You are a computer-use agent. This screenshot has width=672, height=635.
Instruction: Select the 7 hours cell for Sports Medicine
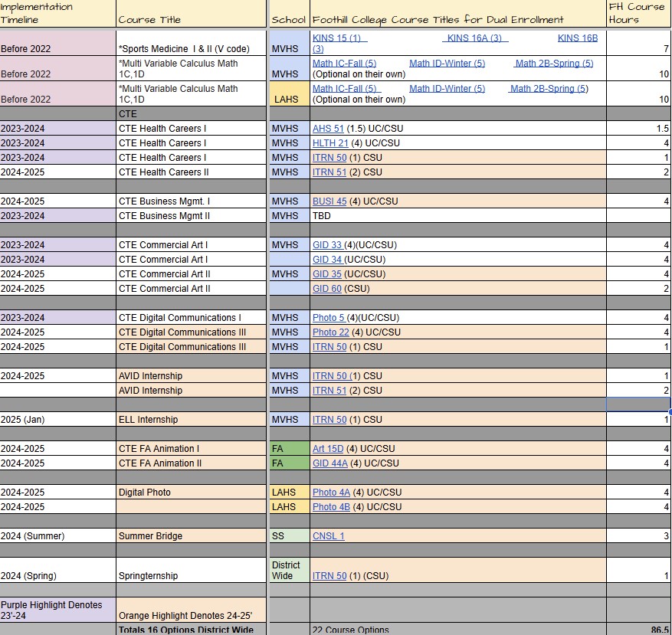click(x=639, y=43)
